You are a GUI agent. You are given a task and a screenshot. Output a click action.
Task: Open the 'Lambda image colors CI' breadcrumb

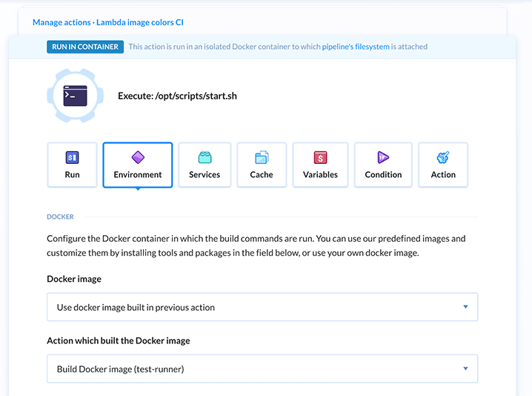140,23
